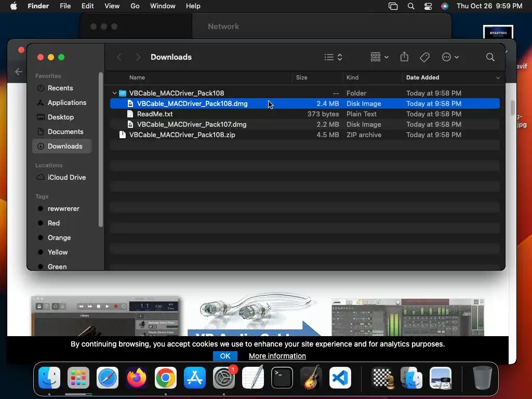Image resolution: width=532 pixels, height=399 pixels.
Task: Open Launchpad from the Dock
Action: [78, 378]
